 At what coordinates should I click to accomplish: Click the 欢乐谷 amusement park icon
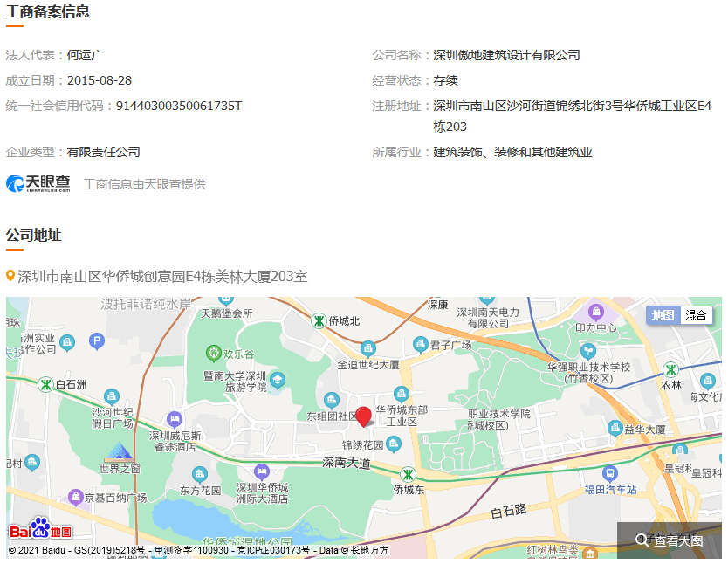(x=213, y=354)
